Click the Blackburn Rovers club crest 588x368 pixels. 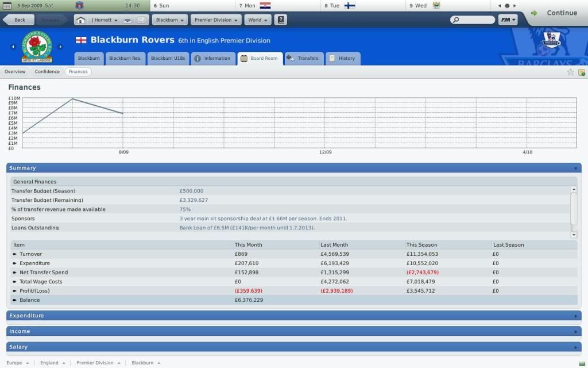(36, 47)
